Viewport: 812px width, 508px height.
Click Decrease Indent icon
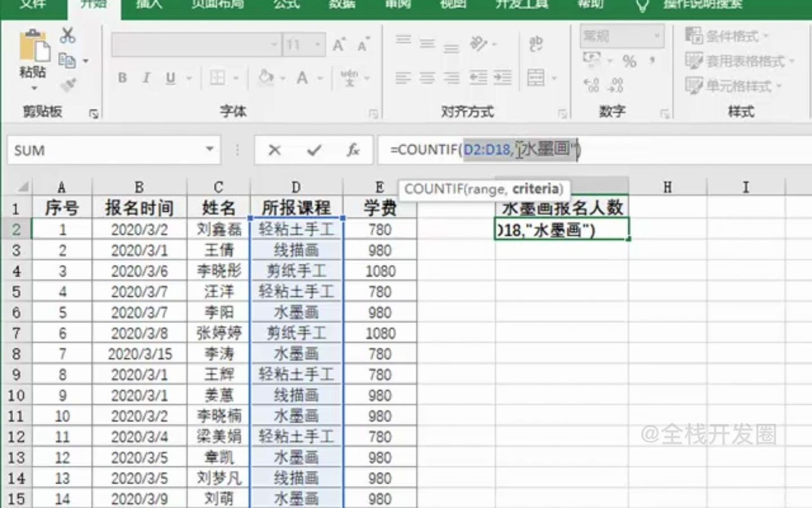pos(478,78)
